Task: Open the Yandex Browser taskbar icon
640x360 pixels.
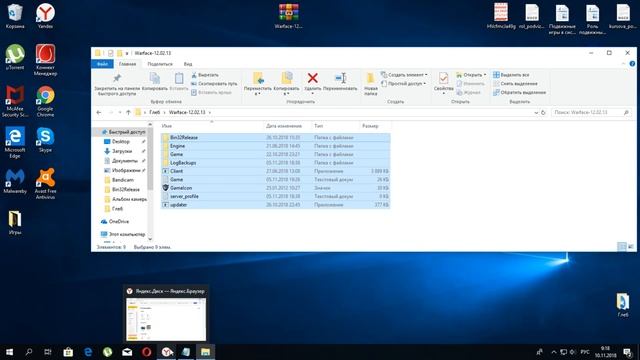Action: 166,352
